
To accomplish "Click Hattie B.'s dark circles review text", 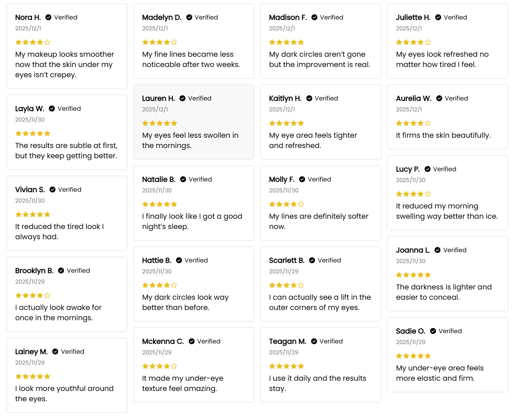I will click(x=185, y=302).
